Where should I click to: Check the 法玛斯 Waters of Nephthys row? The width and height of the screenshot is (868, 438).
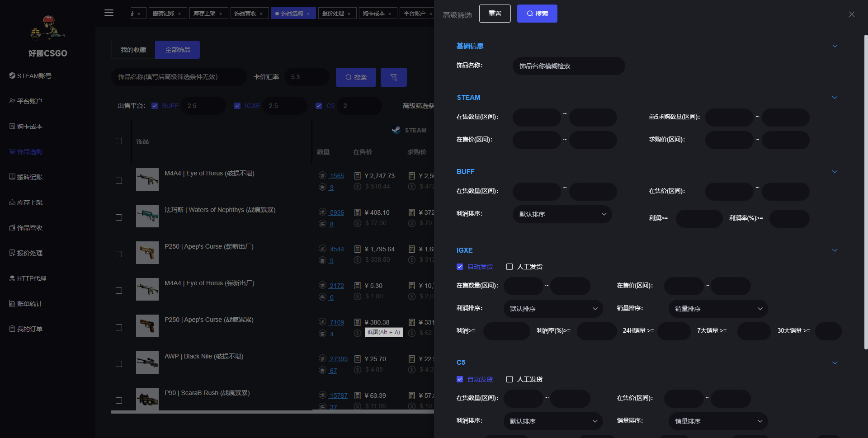119,217
